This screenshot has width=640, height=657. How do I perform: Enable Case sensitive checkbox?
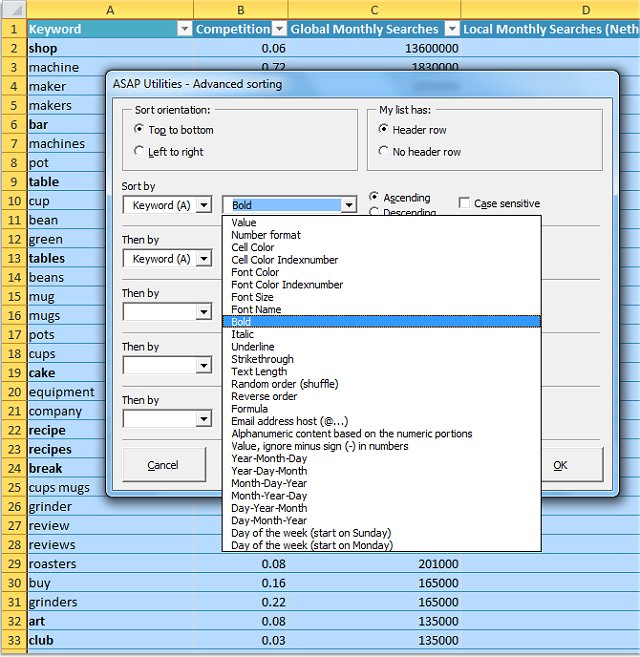click(x=464, y=203)
